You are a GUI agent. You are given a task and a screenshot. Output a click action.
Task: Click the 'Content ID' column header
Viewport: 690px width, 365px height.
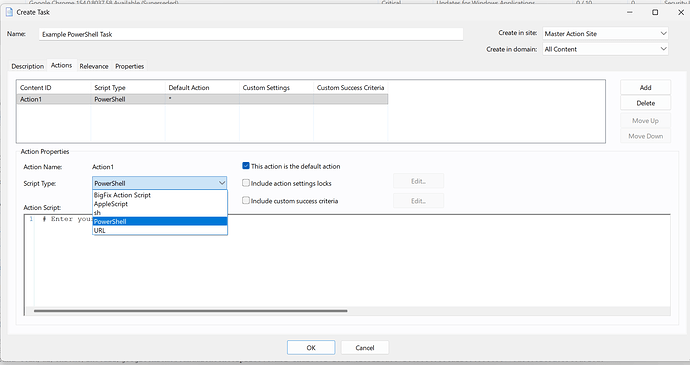coord(54,88)
